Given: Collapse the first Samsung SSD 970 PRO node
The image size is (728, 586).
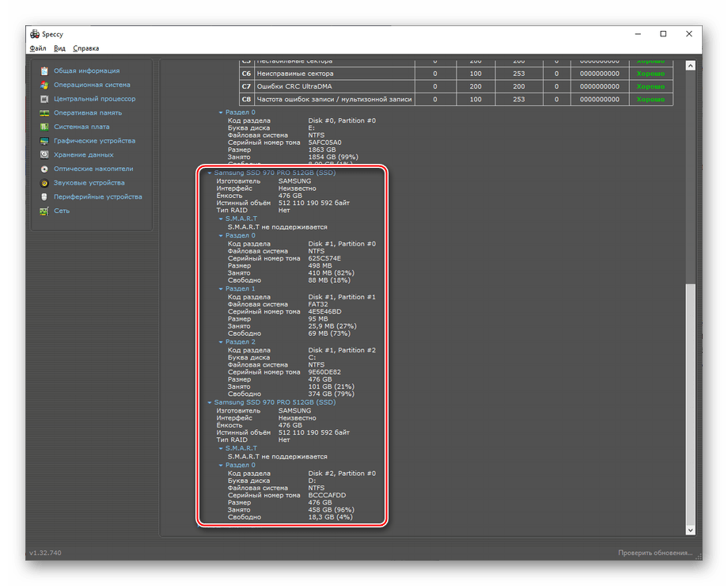Looking at the screenshot, I should pyautogui.click(x=210, y=173).
